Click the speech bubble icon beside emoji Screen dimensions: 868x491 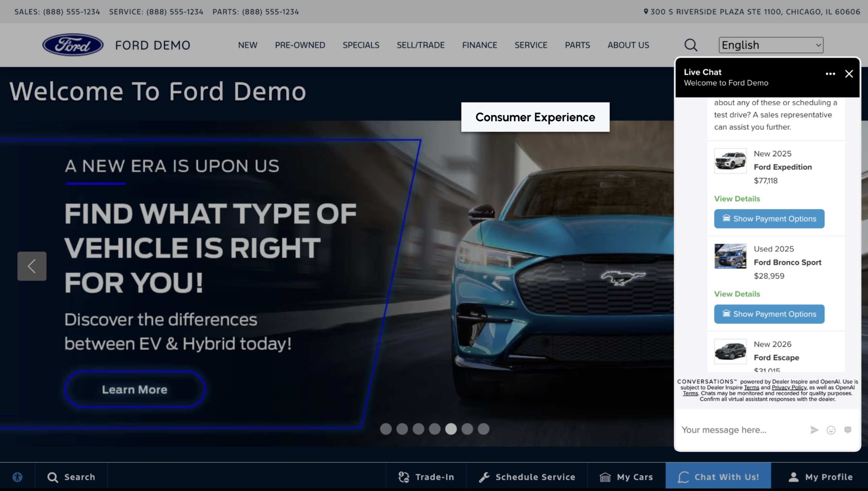[x=848, y=430]
